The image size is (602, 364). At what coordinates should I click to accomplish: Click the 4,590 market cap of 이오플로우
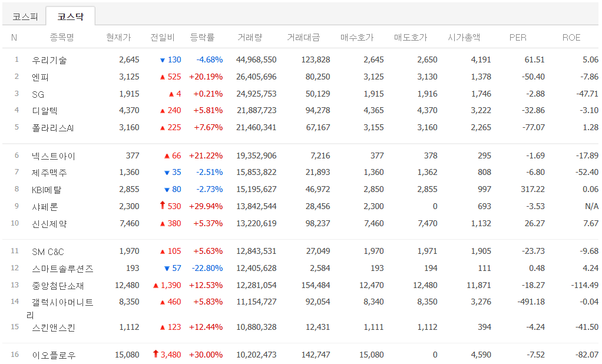point(481,355)
